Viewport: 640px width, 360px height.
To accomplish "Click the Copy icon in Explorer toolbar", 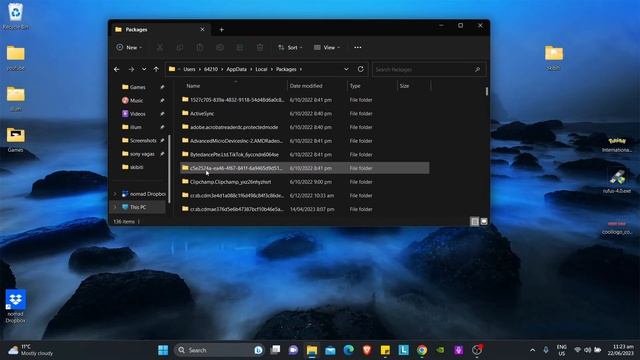I will 180,48.
